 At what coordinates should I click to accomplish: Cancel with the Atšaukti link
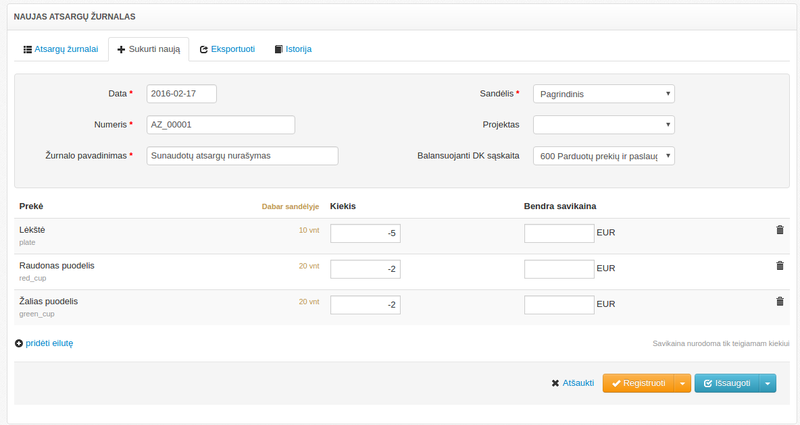(572, 383)
